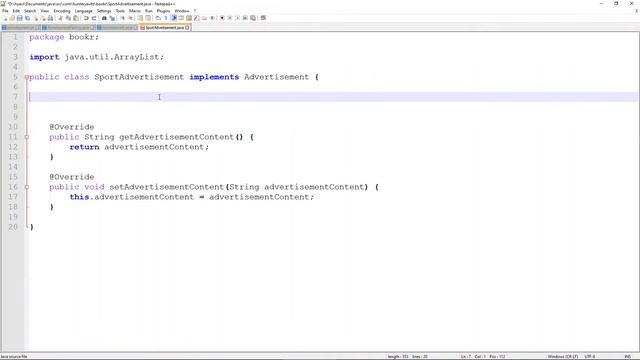This screenshot has width=640, height=360.
Task: Open the Edit menu
Action: 16,11
